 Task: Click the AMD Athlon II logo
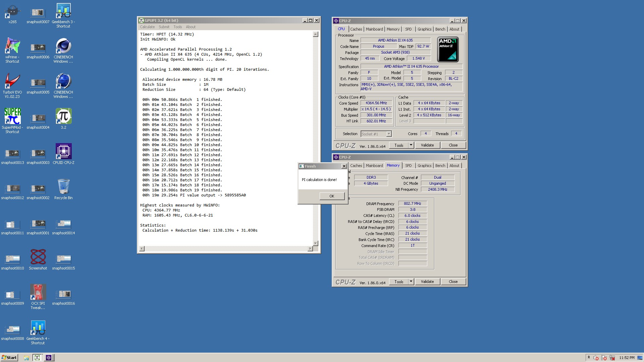point(448,50)
